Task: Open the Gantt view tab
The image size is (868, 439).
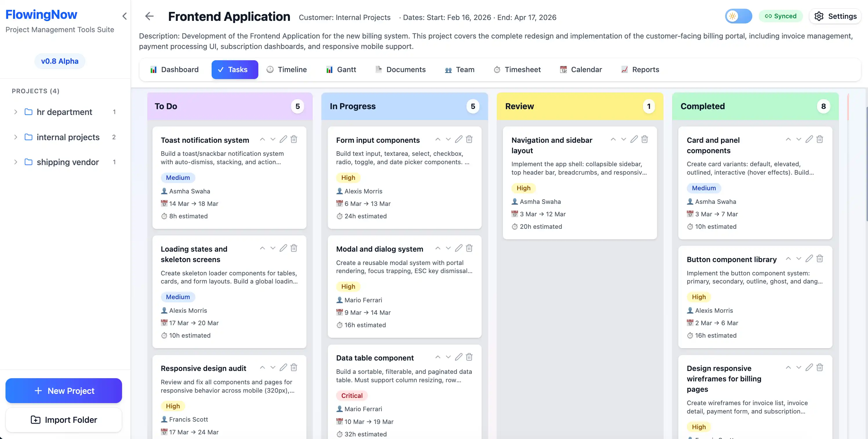Action: point(341,69)
